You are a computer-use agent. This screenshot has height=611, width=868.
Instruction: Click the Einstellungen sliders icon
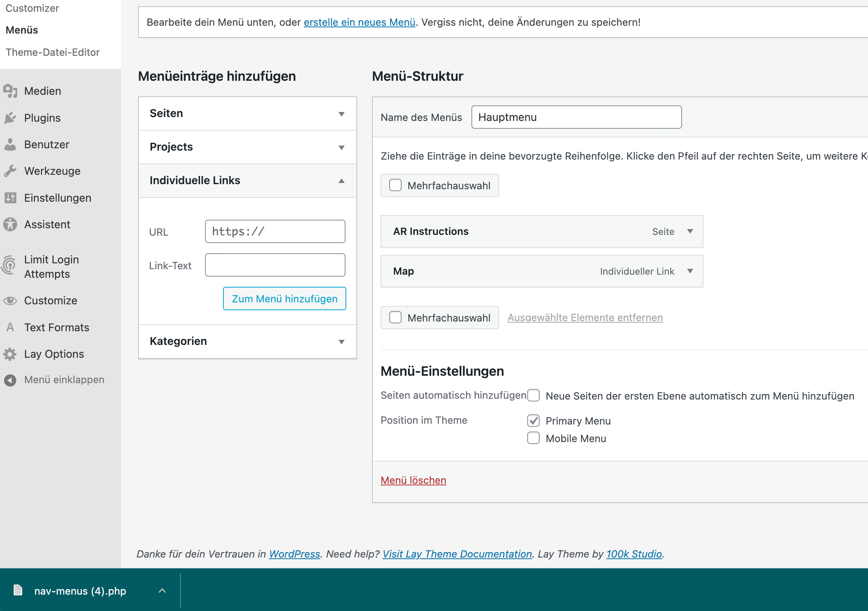point(10,198)
